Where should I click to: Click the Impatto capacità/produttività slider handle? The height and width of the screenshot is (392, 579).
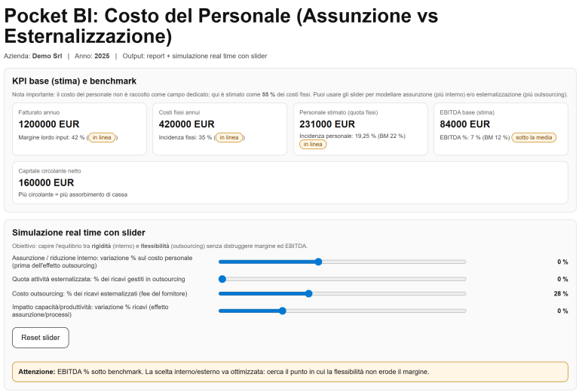pyautogui.click(x=282, y=311)
